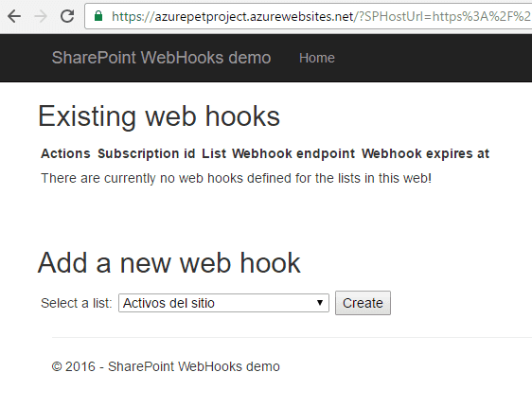Open the Activos del sitio list dropdown
This screenshot has height=408, width=532.
pos(223,303)
